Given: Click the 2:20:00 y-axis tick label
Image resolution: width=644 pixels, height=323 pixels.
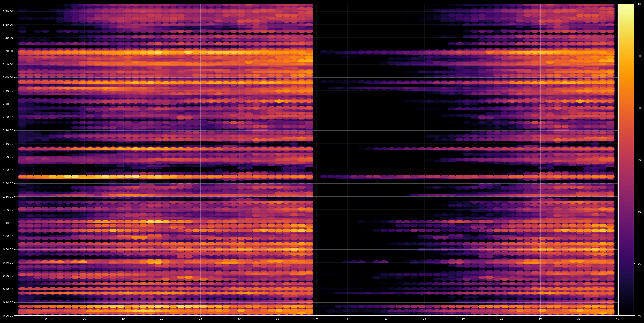Looking at the screenshot, I should click(x=8, y=130).
